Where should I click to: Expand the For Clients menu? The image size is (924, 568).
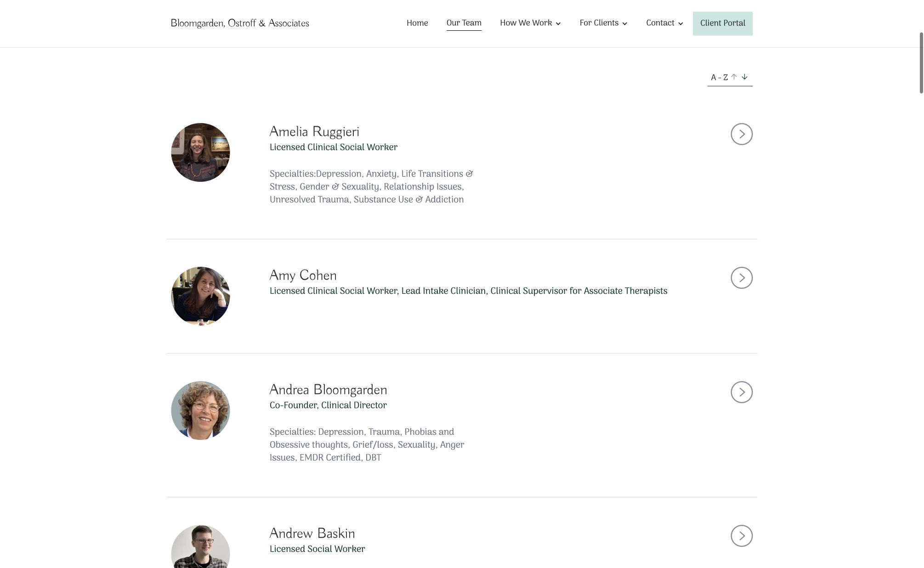[603, 23]
